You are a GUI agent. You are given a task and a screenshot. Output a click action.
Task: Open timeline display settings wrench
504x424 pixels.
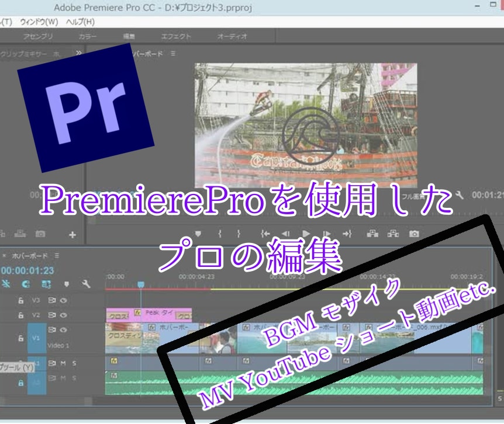click(86, 284)
